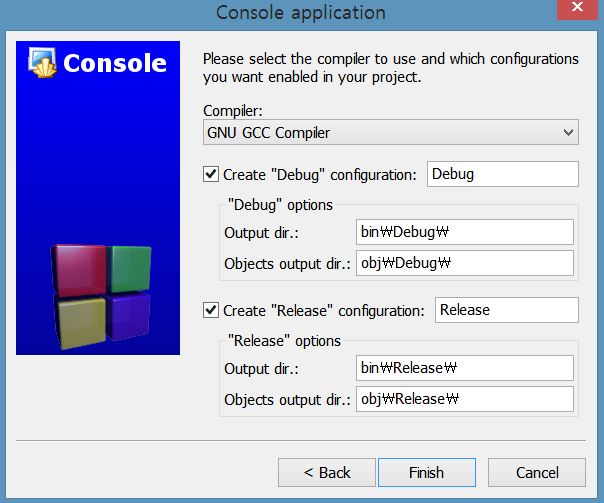Uncheck Create "Release" configuration checkbox

(211, 310)
